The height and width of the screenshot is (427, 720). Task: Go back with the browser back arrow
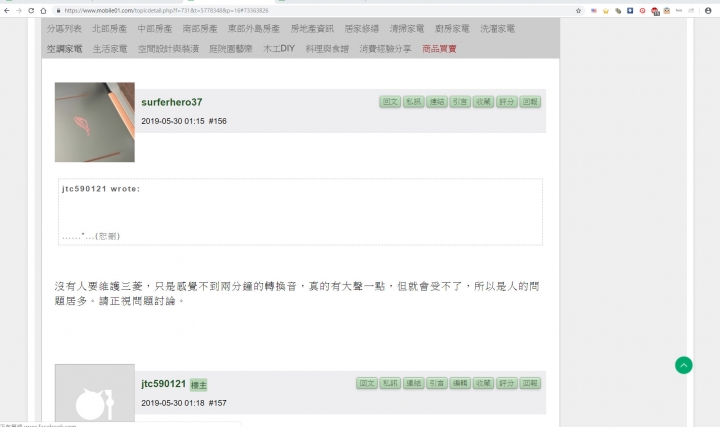click(x=6, y=11)
